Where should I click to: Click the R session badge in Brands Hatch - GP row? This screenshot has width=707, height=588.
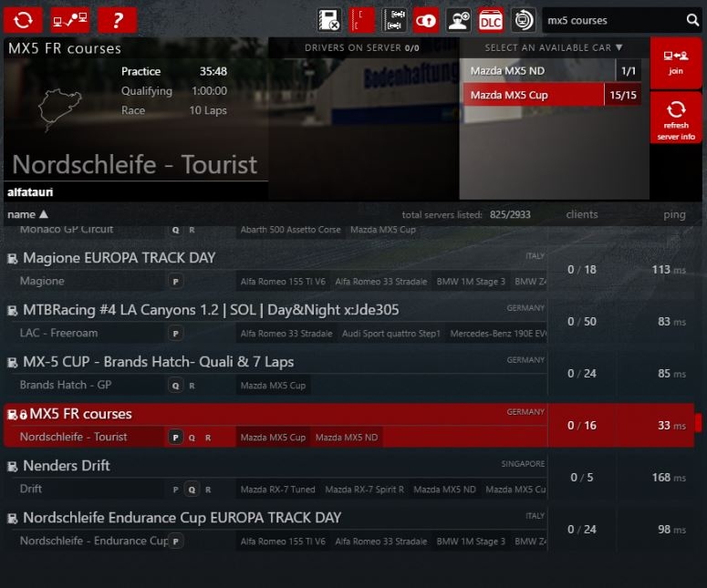(192, 386)
